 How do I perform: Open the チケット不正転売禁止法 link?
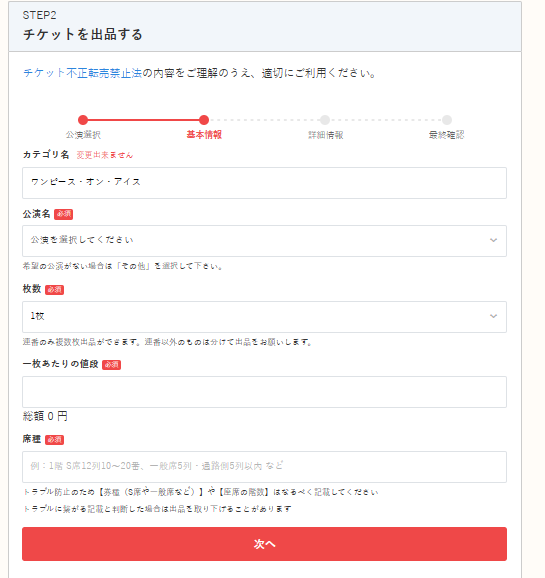83,73
